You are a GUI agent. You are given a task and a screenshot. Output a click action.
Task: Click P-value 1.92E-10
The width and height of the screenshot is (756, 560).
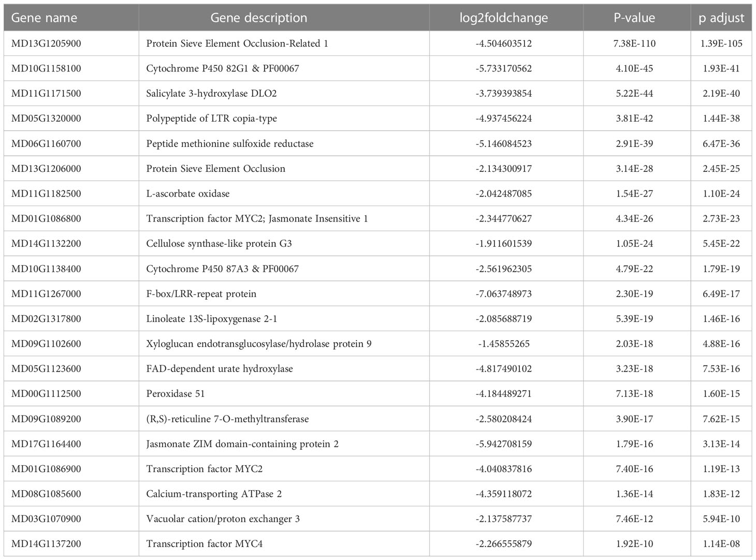tap(634, 544)
